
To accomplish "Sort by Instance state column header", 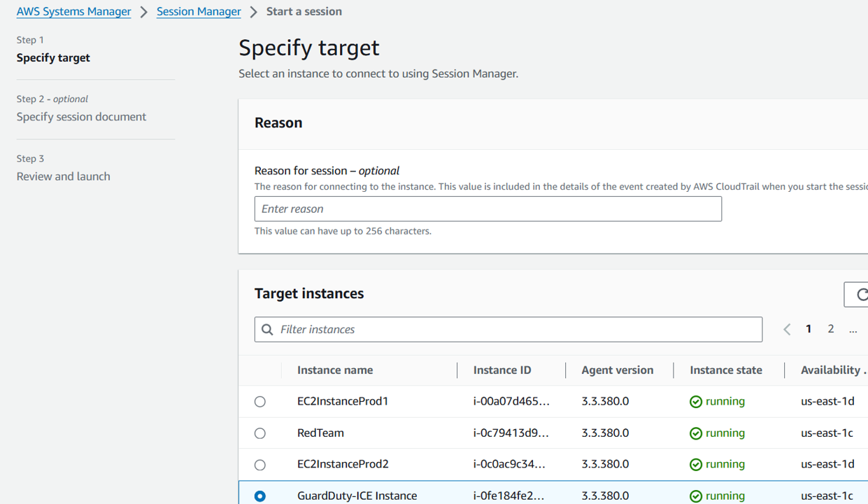I will 726,370.
